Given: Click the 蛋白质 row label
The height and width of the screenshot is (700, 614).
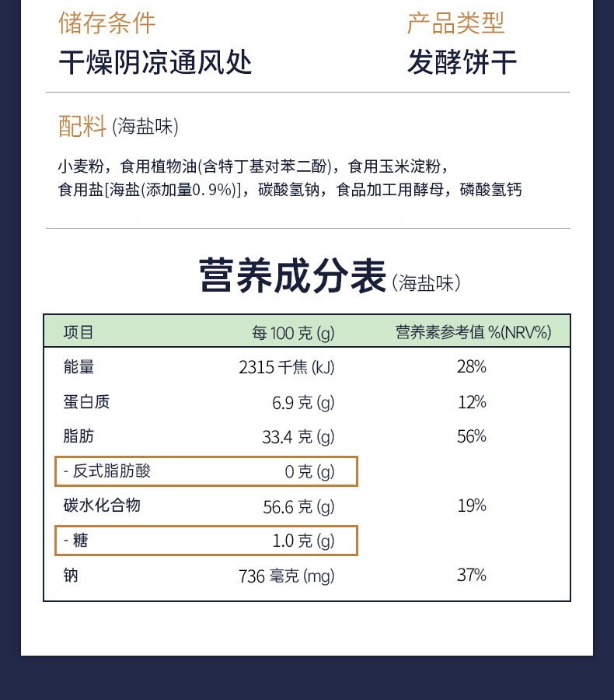Looking at the screenshot, I should click(x=86, y=401).
